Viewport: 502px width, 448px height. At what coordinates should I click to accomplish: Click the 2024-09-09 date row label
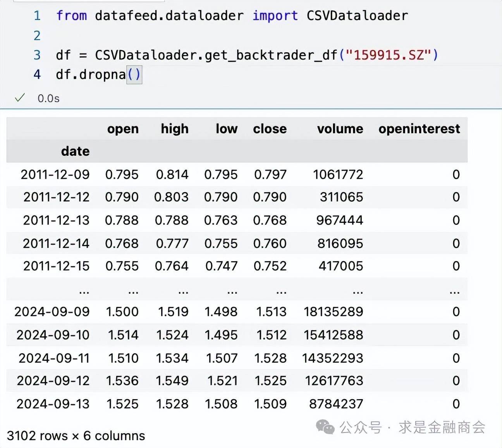(x=52, y=312)
